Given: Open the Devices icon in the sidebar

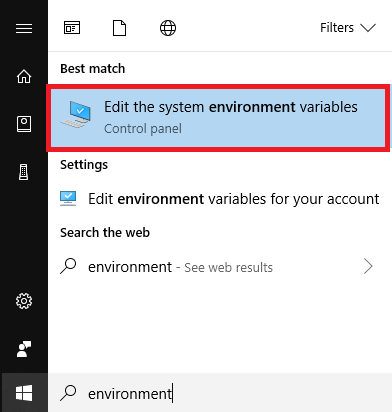Looking at the screenshot, I should (x=24, y=172).
